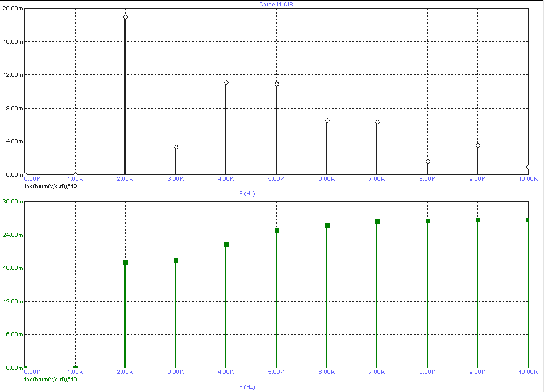Click the 18.00m y-axis tick label
Screen dimensions: 544x392
point(13,268)
